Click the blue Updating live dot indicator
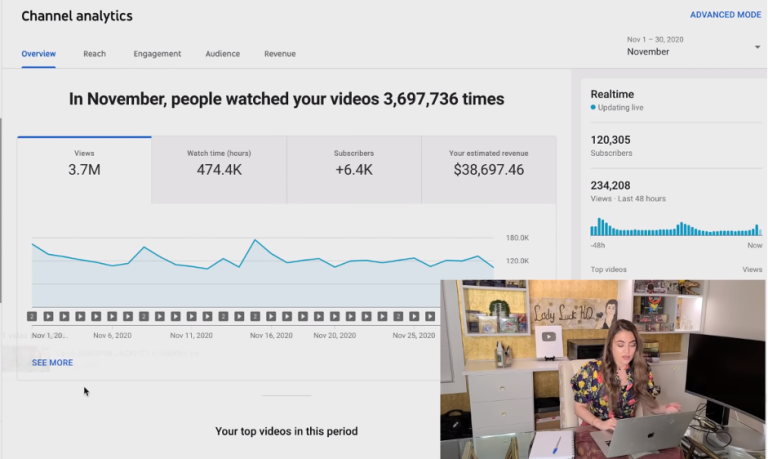The height and width of the screenshot is (459, 768). 593,107
